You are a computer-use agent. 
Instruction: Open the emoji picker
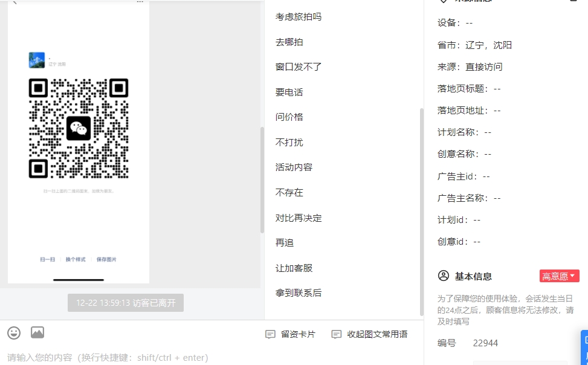click(x=14, y=333)
